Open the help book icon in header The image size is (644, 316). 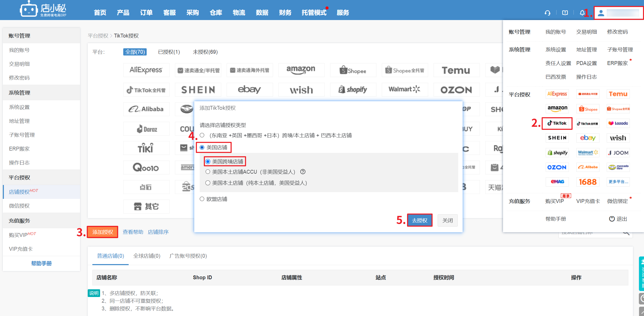(565, 13)
